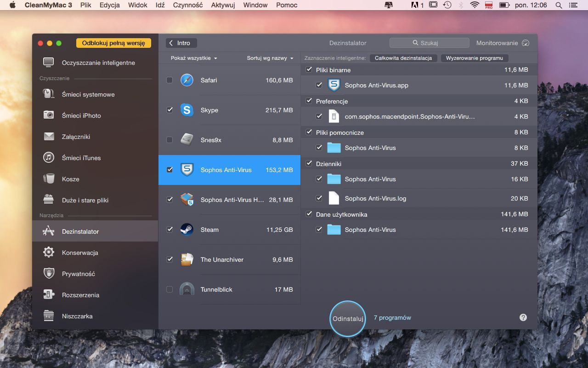
Task: Click the Szukaj search field
Action: tap(430, 43)
